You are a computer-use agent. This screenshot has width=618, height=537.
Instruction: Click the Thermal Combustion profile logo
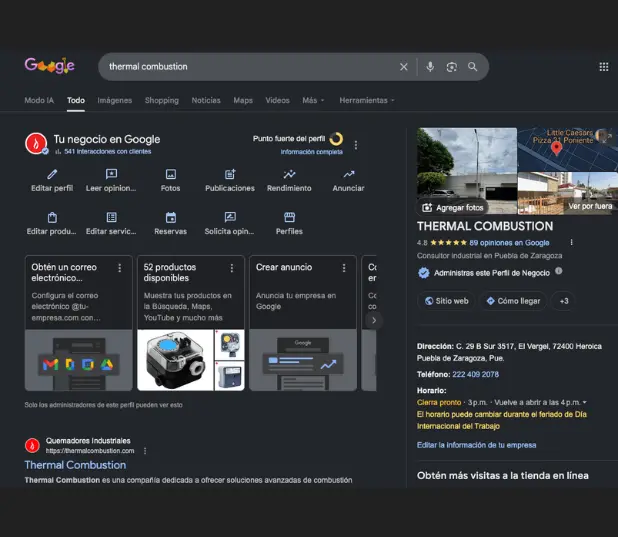(36, 144)
